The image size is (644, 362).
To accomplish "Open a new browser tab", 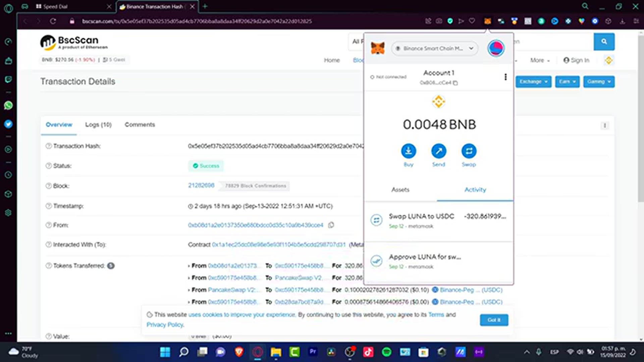I will (x=205, y=6).
